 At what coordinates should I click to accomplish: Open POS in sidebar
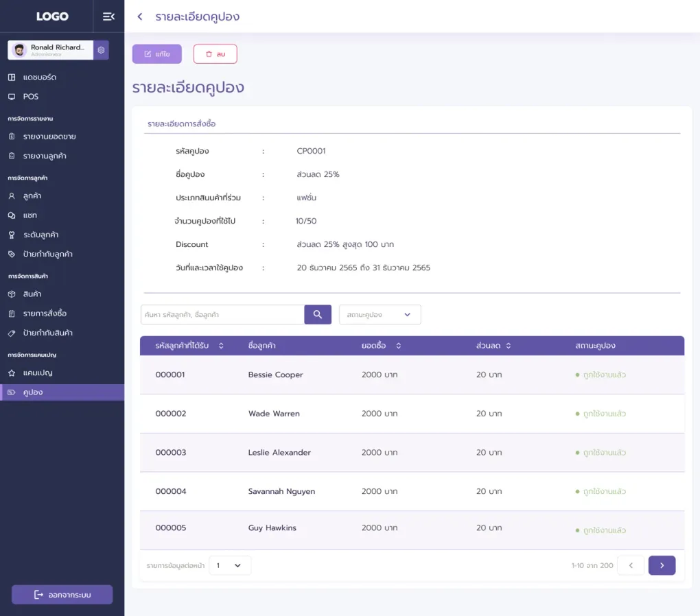62,97
